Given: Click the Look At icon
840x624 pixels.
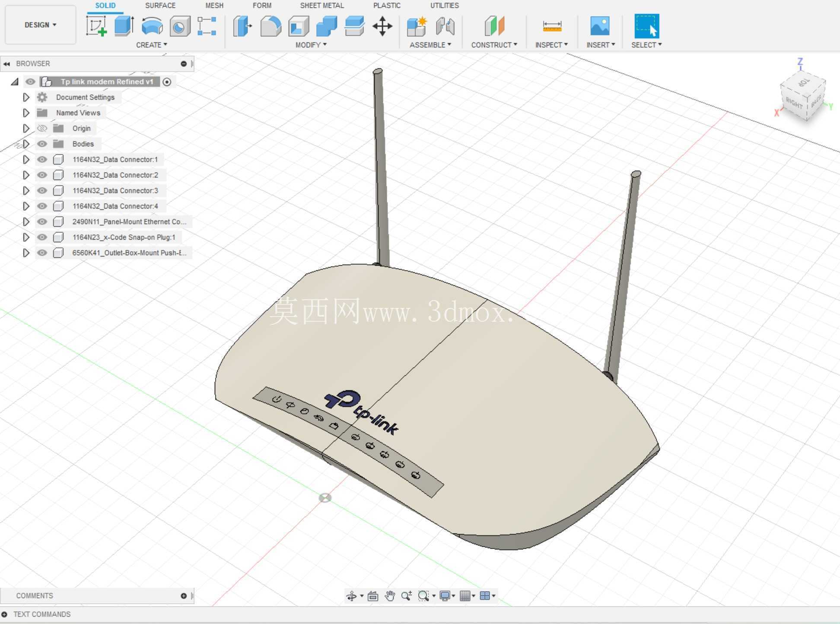Looking at the screenshot, I should [x=372, y=596].
